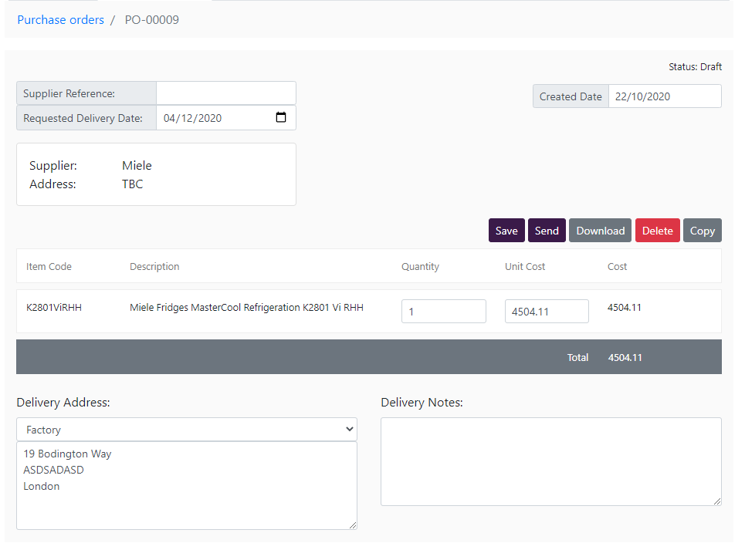The height and width of the screenshot is (560, 745).
Task: Click the Total amount 4504.11 in footer
Action: [x=625, y=357]
